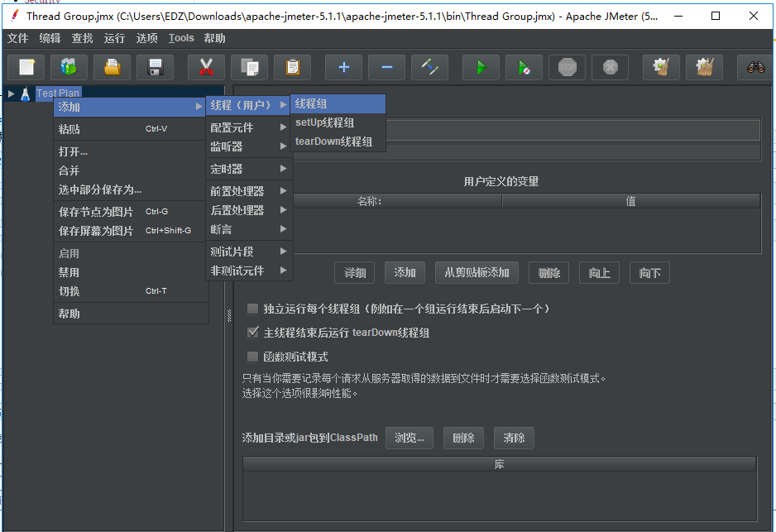Viewport: 776px width, 532px height.
Task: Click the 详细 button
Action: coord(355,273)
